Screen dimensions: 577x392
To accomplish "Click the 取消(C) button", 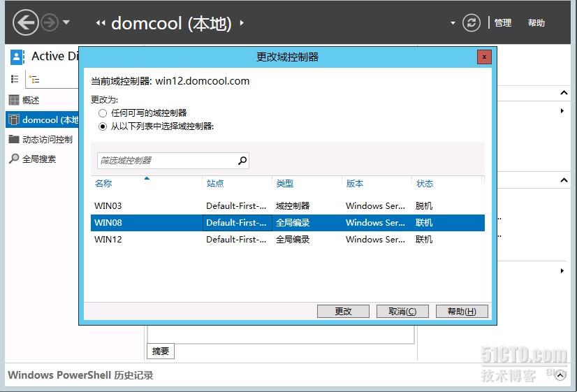I will (402, 312).
